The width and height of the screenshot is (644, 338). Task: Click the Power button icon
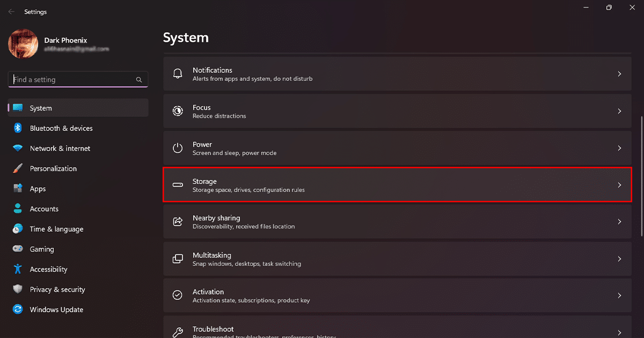(178, 148)
